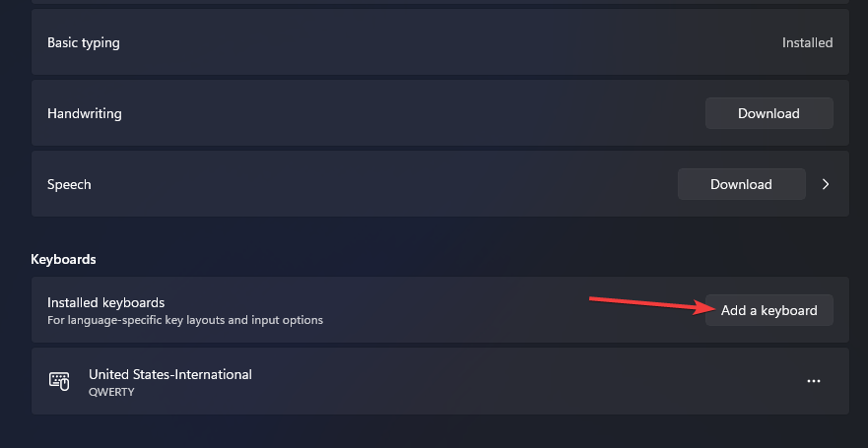The height and width of the screenshot is (448, 868).
Task: Select the Handwriting label
Action: [x=85, y=113]
